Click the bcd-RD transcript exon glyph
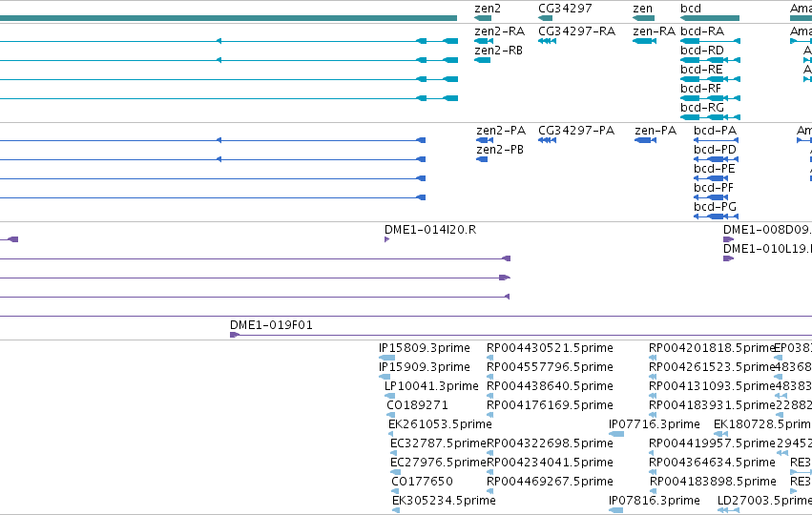This screenshot has width=812, height=515. coord(710,60)
